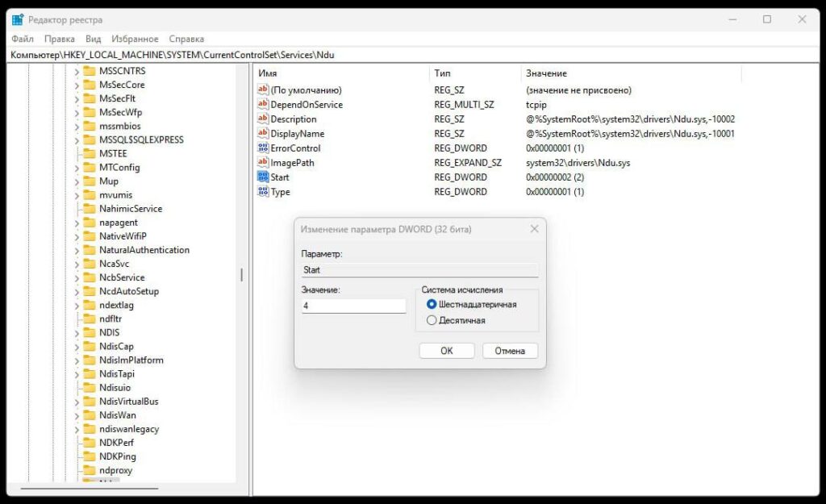This screenshot has width=826, height=504.
Task: Click the MSSCNTRS folder icon
Action: (90, 71)
